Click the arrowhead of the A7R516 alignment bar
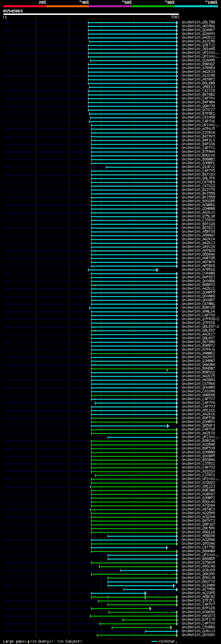Screen dimensions: 221x644 pos(157,270)
